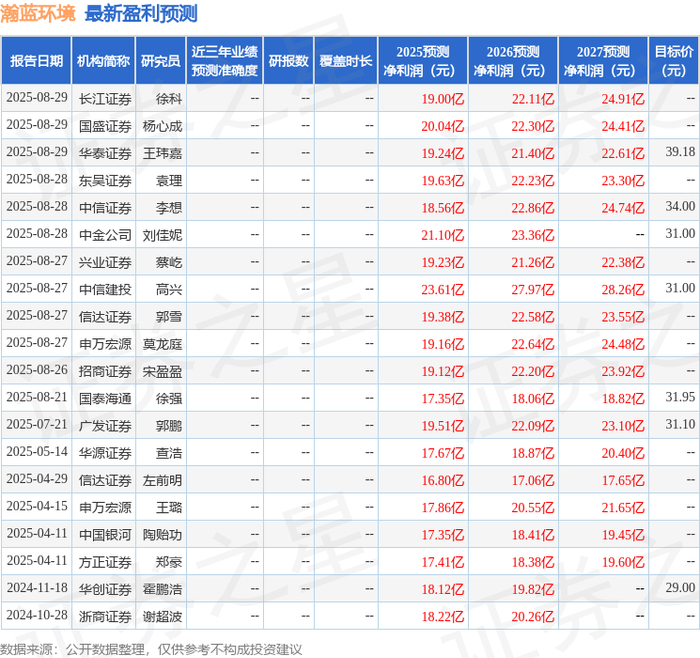Click analyst name 蔡屹
Screen dimensions: 700x658
point(169,262)
